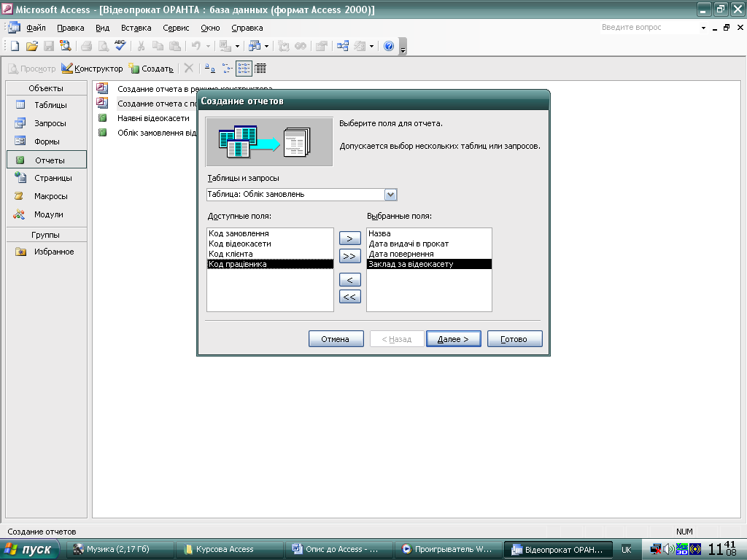Click the Конструктор design button
The width and height of the screenshot is (747, 560).
pos(92,69)
